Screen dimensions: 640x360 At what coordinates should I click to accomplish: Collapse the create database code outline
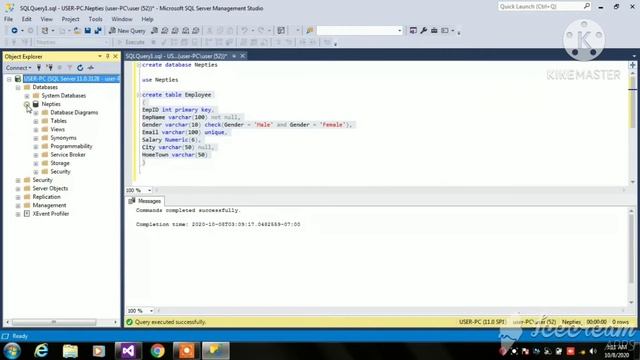139,65
